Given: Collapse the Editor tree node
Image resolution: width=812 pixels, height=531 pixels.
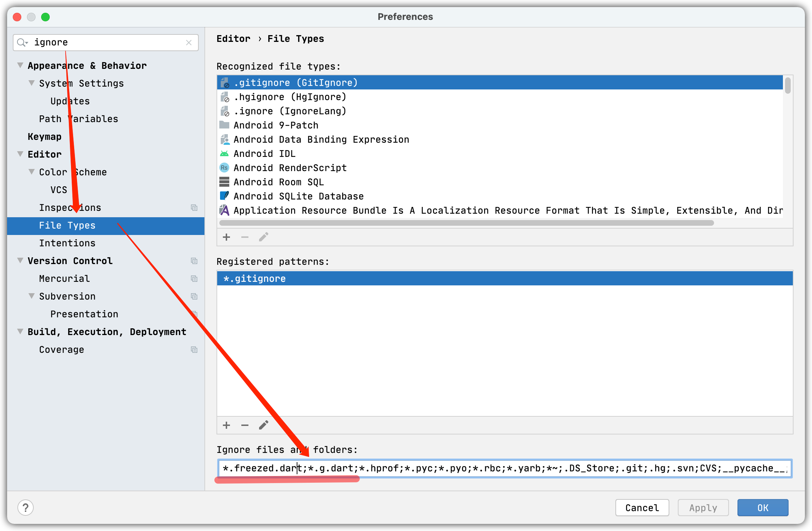Looking at the screenshot, I should pos(20,154).
